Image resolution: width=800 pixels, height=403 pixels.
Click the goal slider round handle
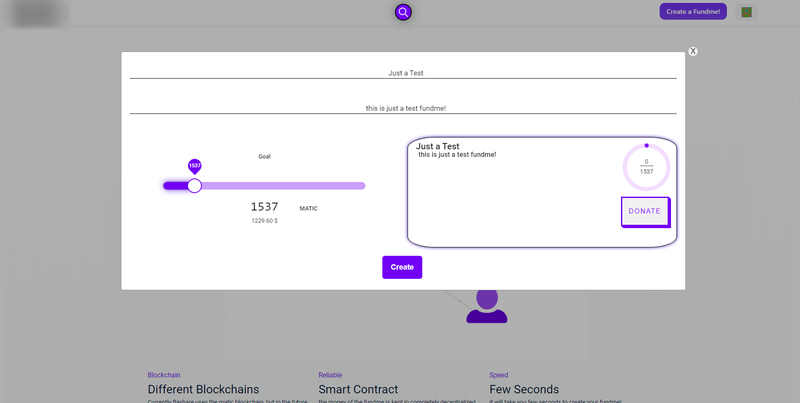click(194, 186)
